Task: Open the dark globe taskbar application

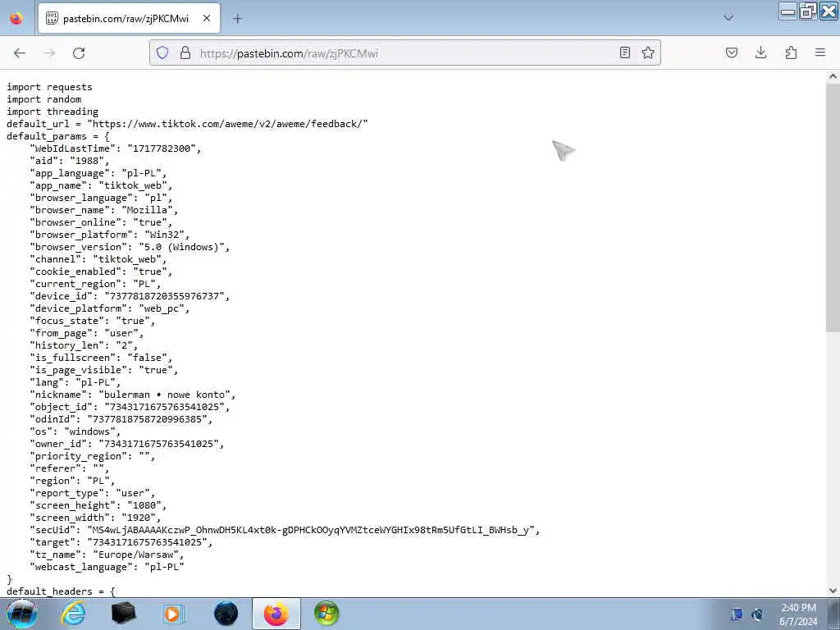Action: [226, 614]
